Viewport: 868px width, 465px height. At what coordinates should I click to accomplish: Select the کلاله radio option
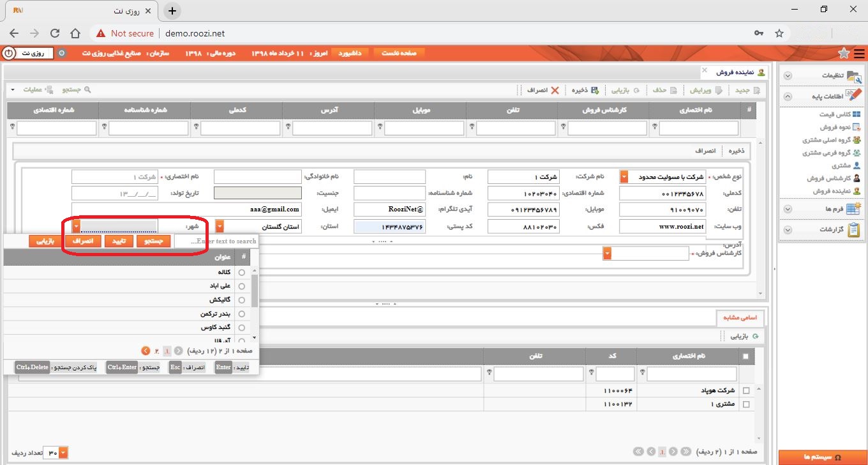pyautogui.click(x=241, y=272)
